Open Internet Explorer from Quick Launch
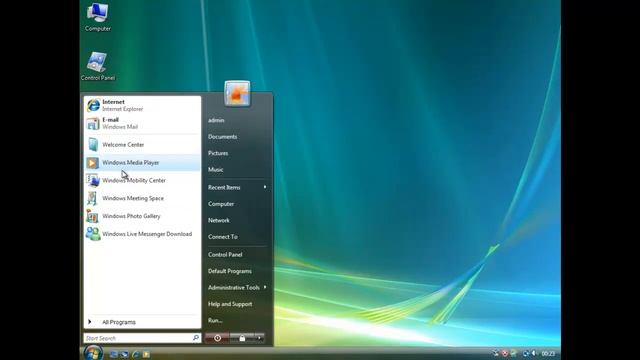 135,354
